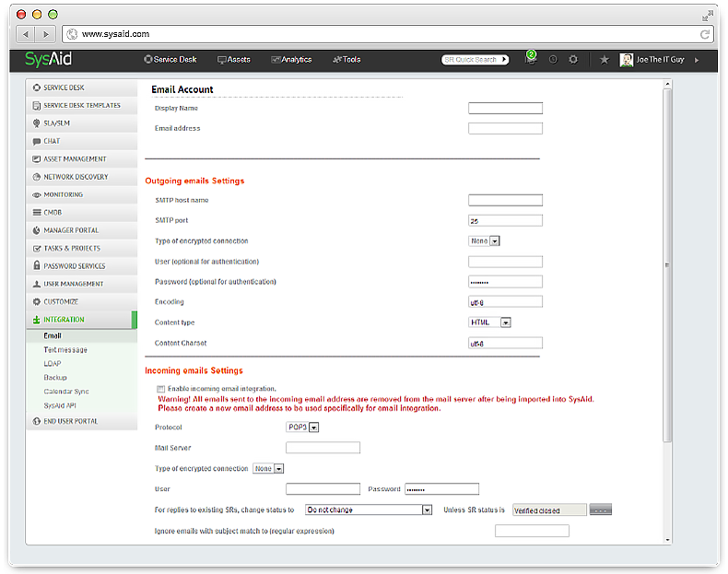Click the Verified closed status field
The image size is (728, 574).
(549, 510)
